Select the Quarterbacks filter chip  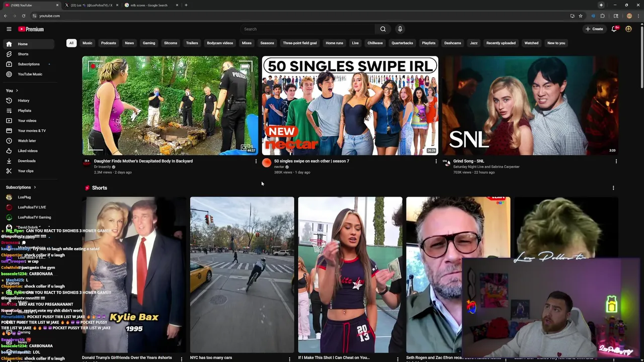[x=402, y=43]
